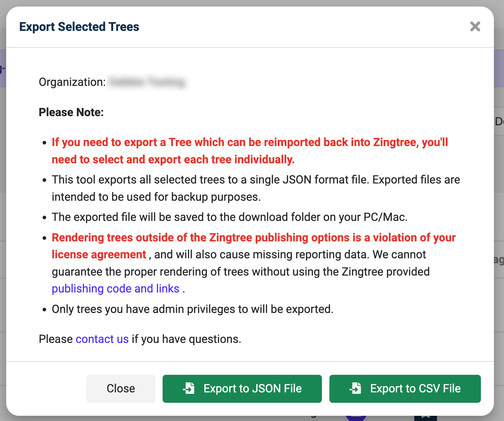
Task: Click the file icon on CSV export button
Action: (355, 388)
